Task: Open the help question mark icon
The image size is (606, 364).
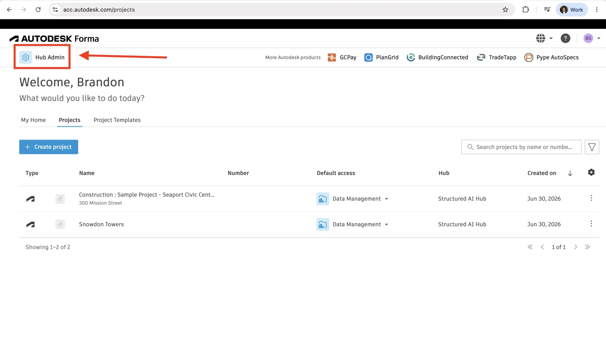Action: 565,38
